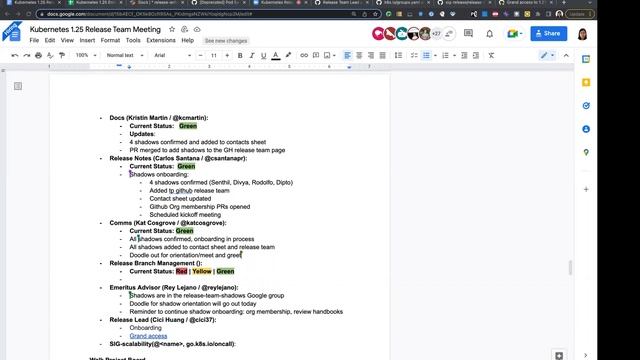Show document outline icon

click(x=18, y=86)
